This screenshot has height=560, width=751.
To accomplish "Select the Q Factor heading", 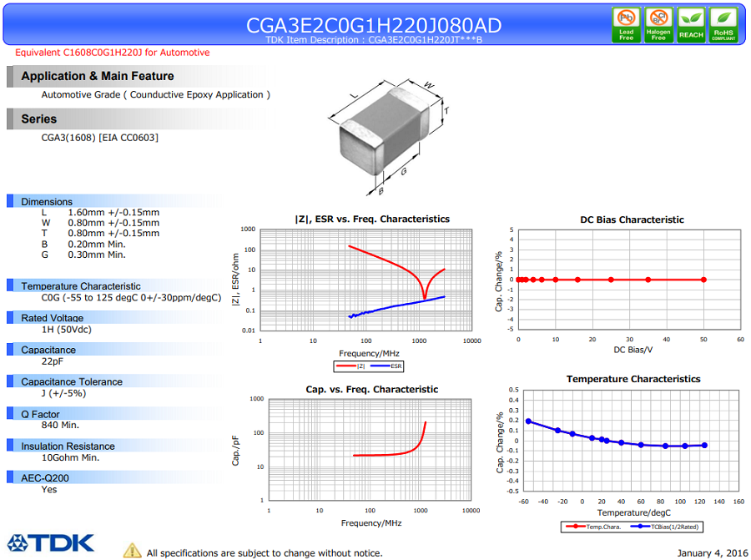I will pyautogui.click(x=40, y=414).
